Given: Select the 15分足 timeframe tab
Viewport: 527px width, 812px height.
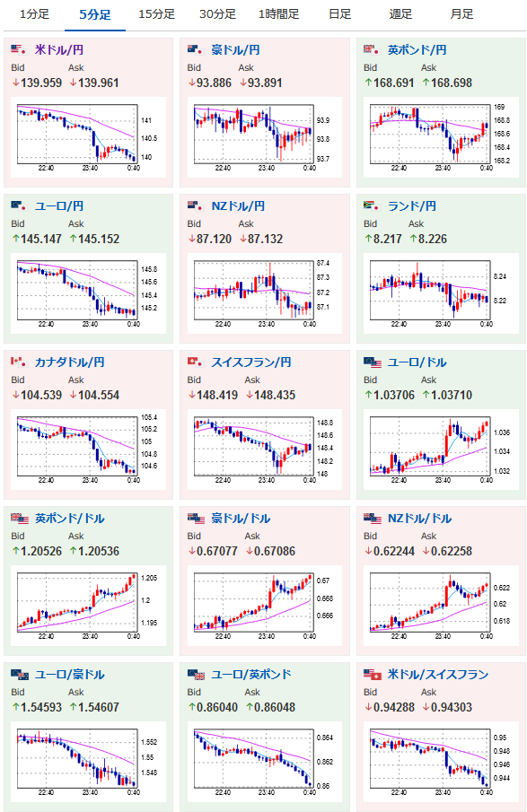Looking at the screenshot, I should point(156,14).
